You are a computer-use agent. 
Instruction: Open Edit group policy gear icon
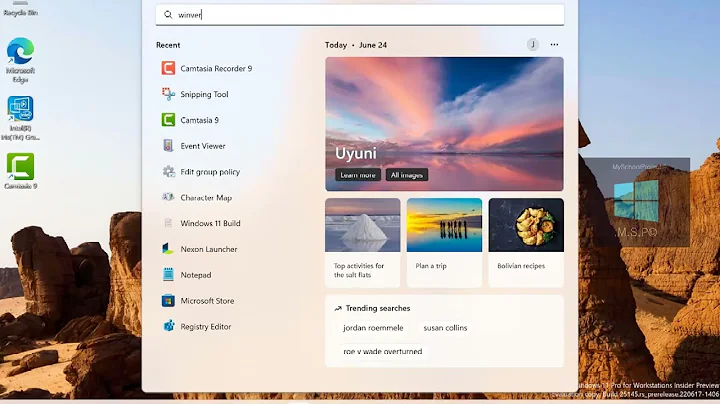pyautogui.click(x=168, y=172)
